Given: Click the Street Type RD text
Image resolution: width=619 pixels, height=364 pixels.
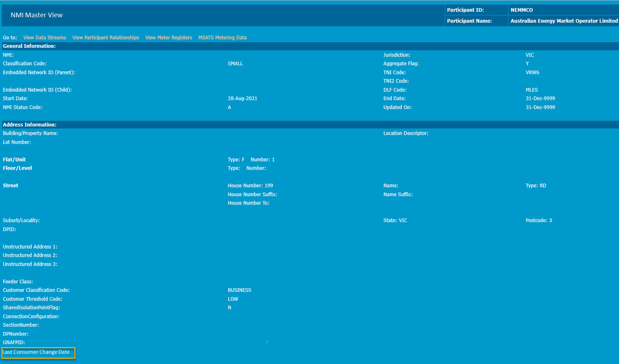Looking at the screenshot, I should click(x=536, y=186).
